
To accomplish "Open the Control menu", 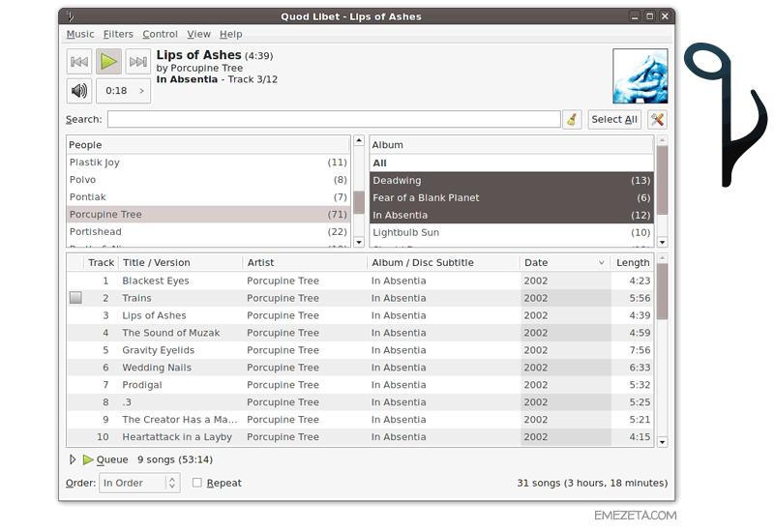I will (160, 34).
